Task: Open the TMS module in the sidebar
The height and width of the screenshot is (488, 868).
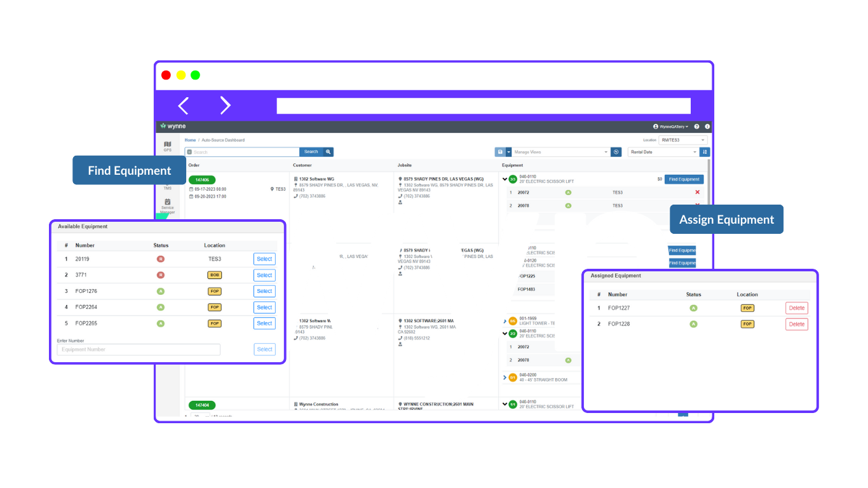Action: click(x=167, y=186)
